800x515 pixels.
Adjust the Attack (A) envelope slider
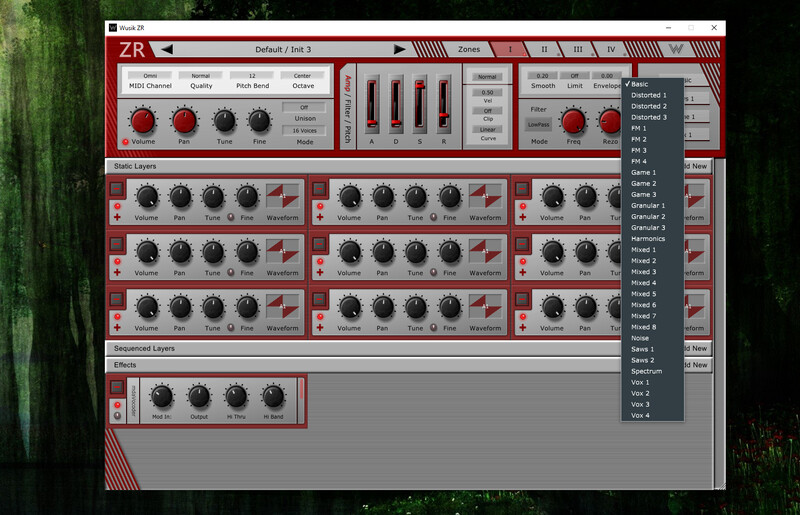point(372,104)
